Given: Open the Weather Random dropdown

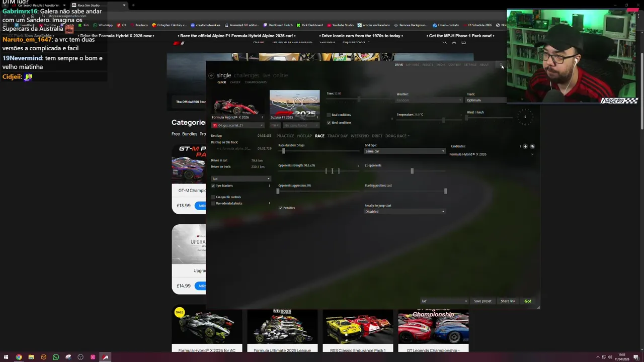Looking at the screenshot, I should click(429, 100).
